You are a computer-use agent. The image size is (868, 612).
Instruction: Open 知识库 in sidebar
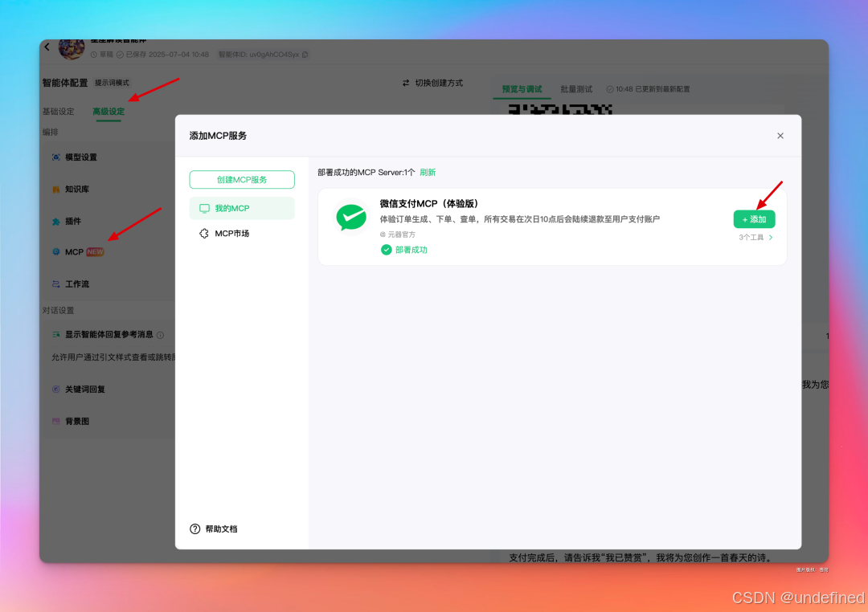pyautogui.click(x=77, y=190)
